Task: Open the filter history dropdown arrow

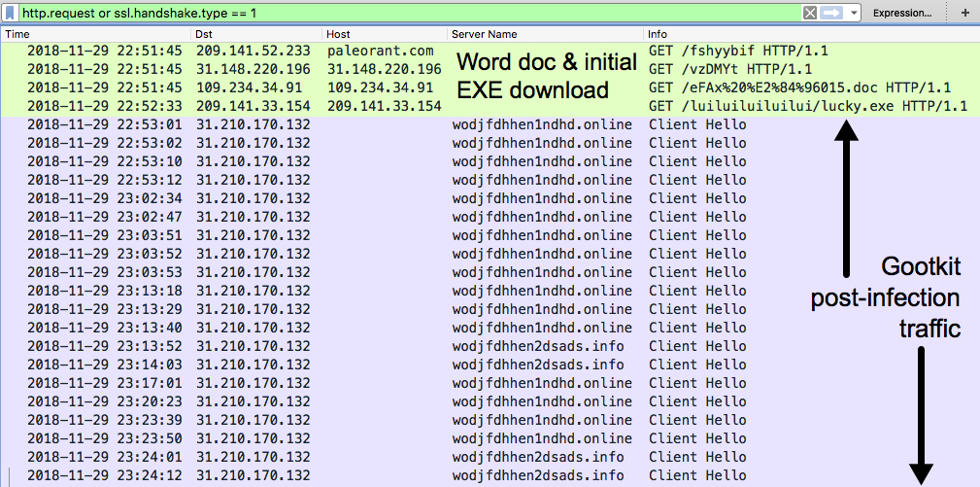Action: (x=854, y=14)
